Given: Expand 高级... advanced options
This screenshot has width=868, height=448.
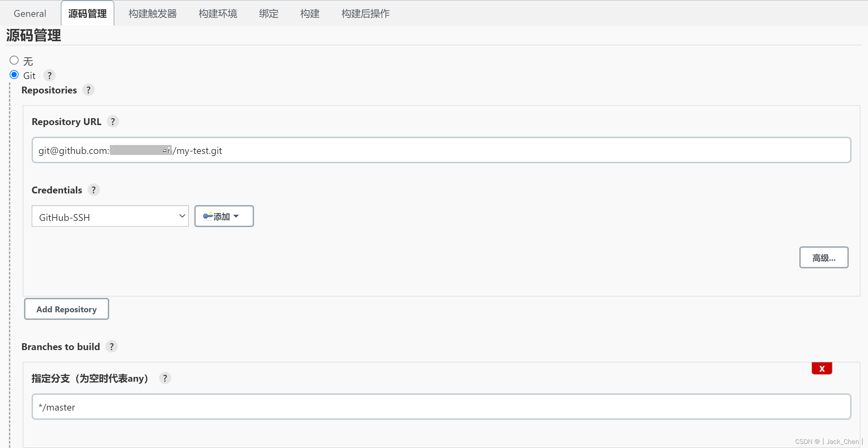Looking at the screenshot, I should tap(823, 257).
